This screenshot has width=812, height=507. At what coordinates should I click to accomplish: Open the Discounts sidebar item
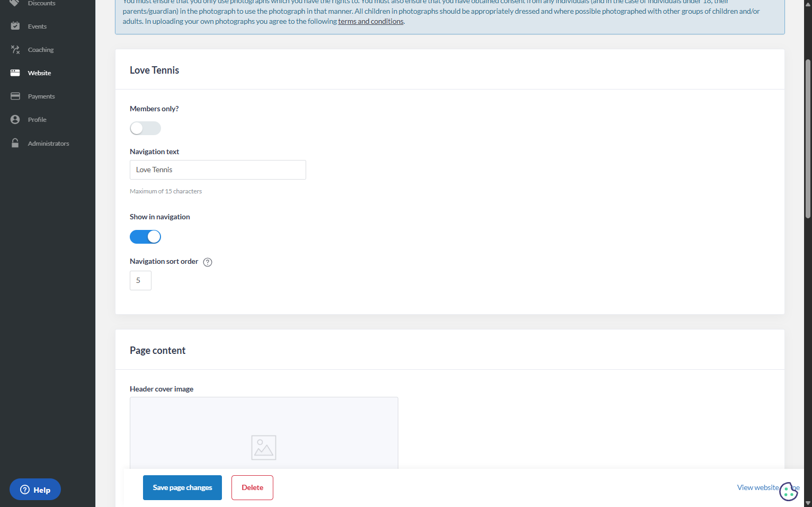pos(41,3)
